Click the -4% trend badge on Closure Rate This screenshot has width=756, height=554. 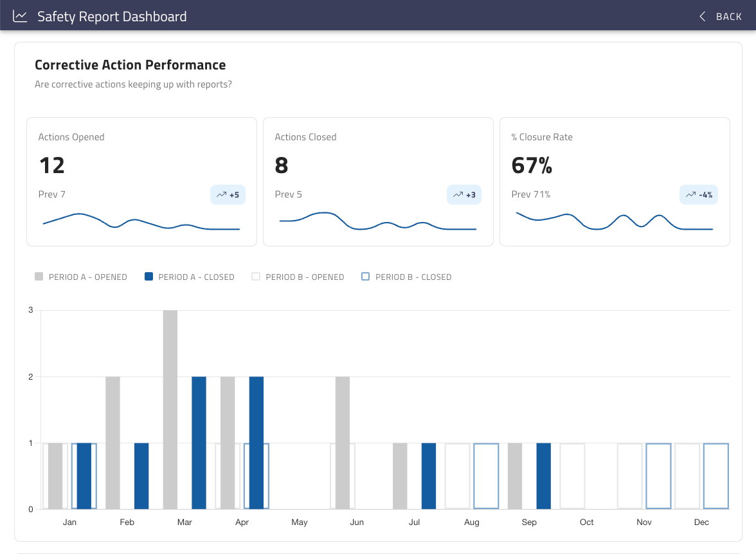tap(699, 195)
